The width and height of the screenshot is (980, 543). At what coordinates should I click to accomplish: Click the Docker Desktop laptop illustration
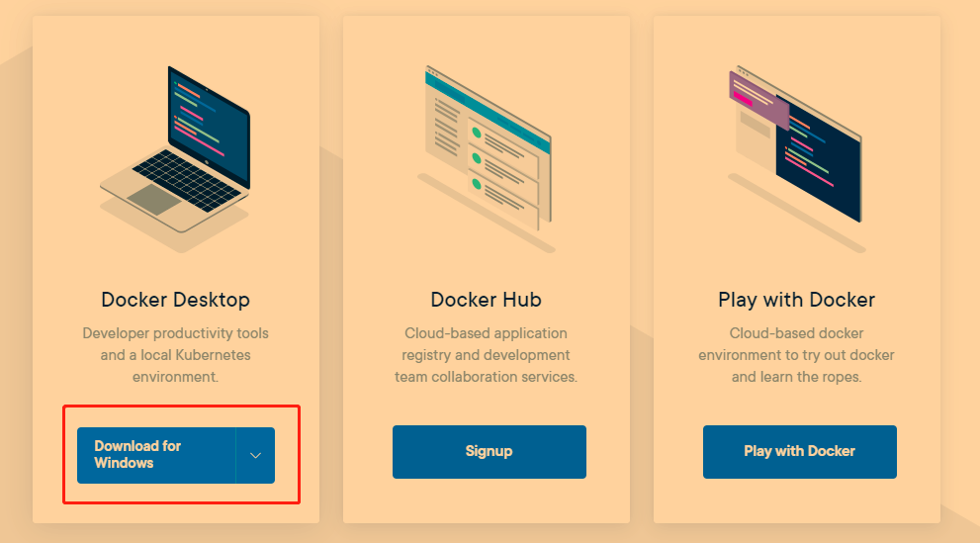tap(176, 148)
